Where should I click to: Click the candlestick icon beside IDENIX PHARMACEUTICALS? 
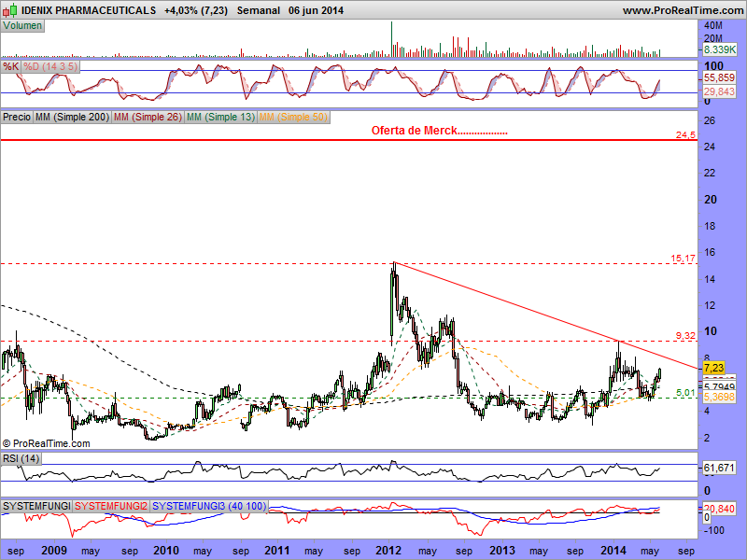point(10,9)
